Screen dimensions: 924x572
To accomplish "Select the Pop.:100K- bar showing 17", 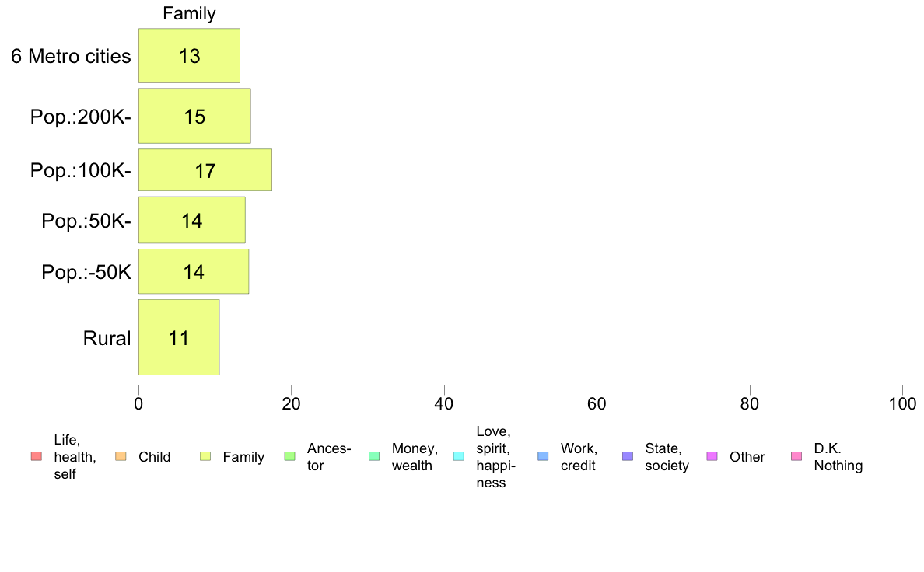I will pyautogui.click(x=205, y=170).
